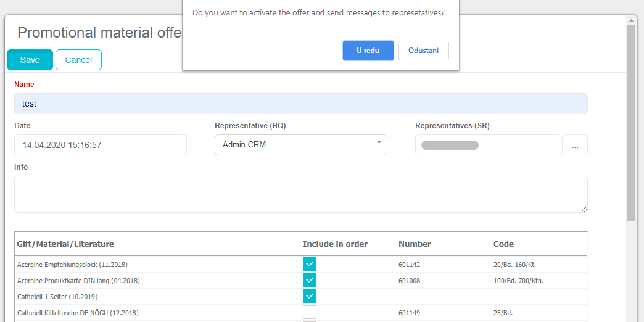Confirm the dialog with U redu
Screen dimensions: 644x322
[x=368, y=51]
